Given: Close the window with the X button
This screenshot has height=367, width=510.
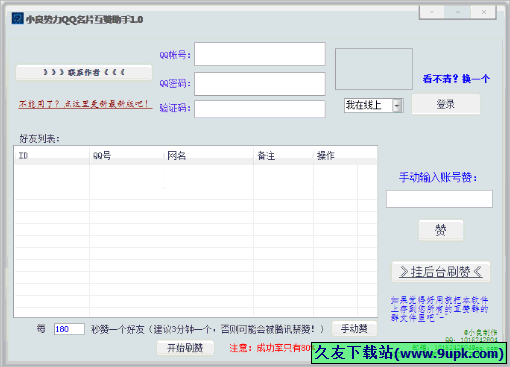Looking at the screenshot, I should (483, 12).
